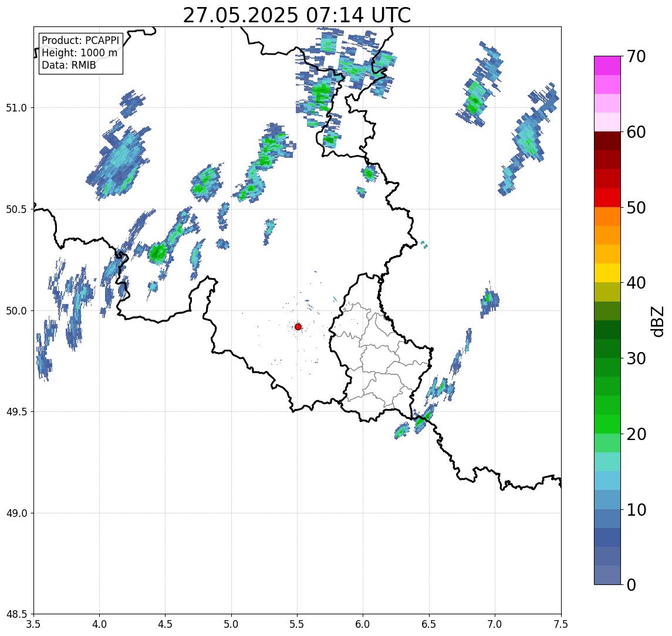The height and width of the screenshot is (636, 672).
Task: Click the colorbar tick label 60
Action: tap(636, 133)
